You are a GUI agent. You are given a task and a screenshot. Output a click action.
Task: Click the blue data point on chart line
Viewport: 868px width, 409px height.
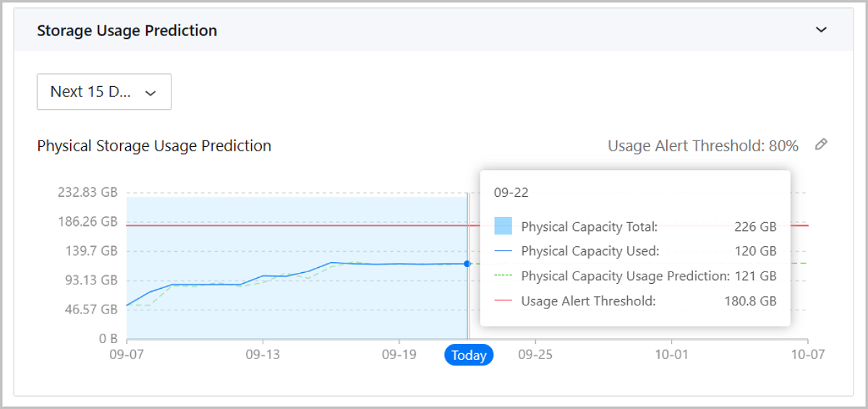(x=467, y=263)
